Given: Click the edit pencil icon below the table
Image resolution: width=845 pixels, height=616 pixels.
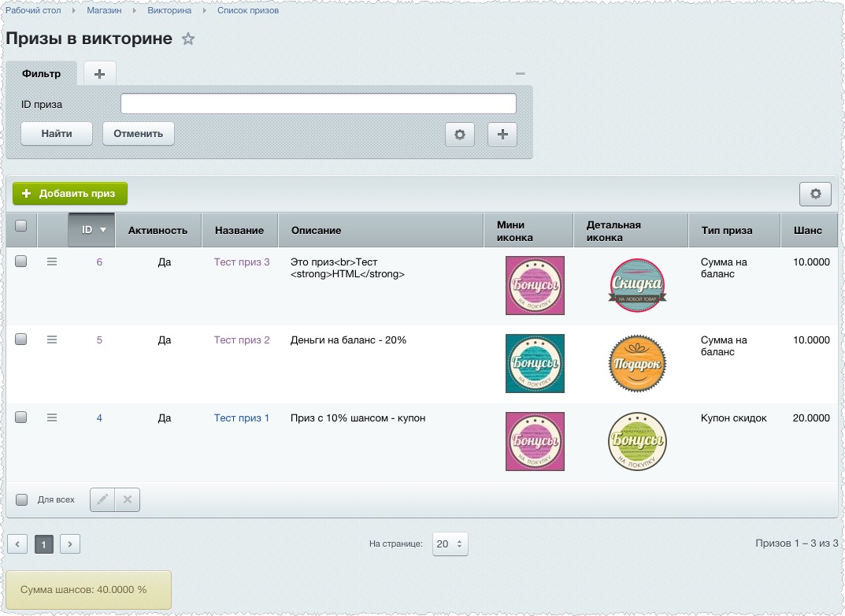Looking at the screenshot, I should (x=102, y=499).
